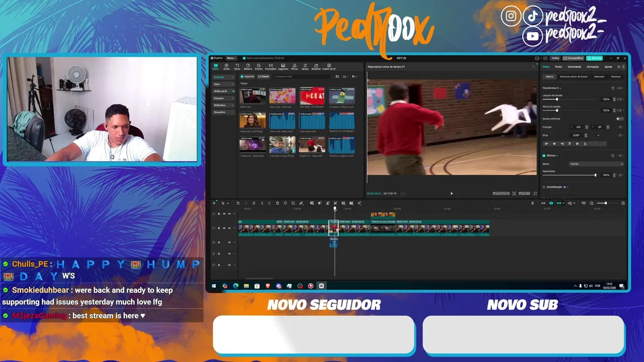Add keyframe for Largura da escala
Viewport: 644px width, 362px height.
pos(620,99)
